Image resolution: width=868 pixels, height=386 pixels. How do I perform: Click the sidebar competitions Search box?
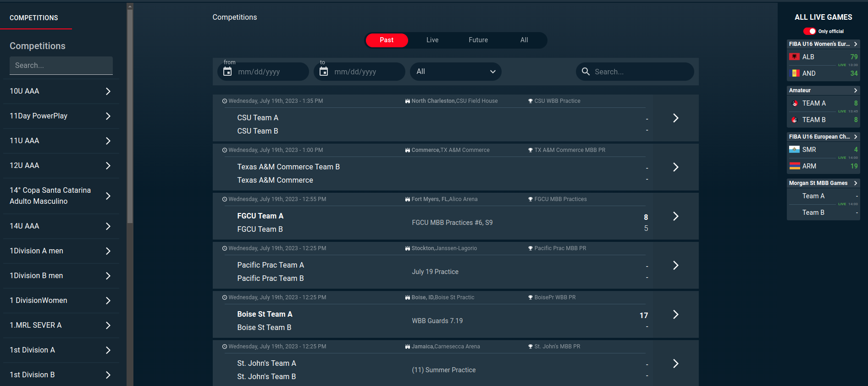pyautogui.click(x=61, y=66)
